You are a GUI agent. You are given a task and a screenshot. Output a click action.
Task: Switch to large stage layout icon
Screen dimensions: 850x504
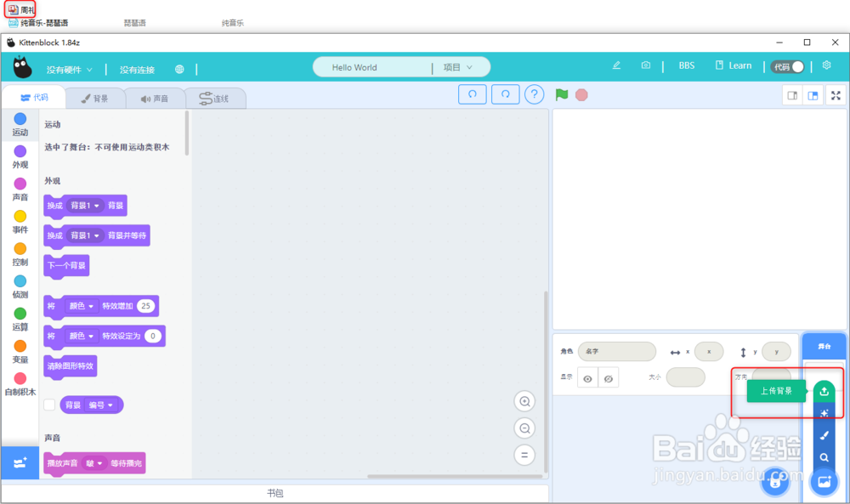coord(813,96)
